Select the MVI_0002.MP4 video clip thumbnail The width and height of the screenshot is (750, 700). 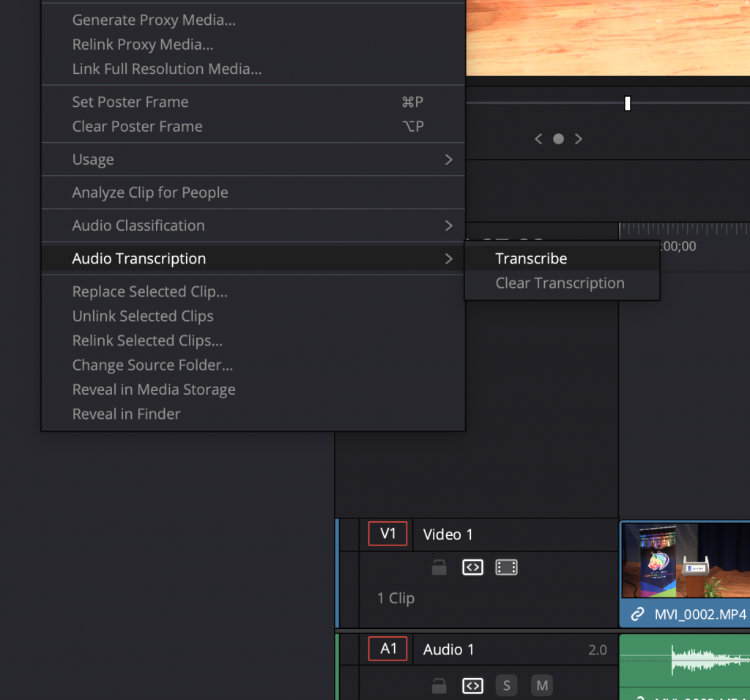click(x=685, y=560)
